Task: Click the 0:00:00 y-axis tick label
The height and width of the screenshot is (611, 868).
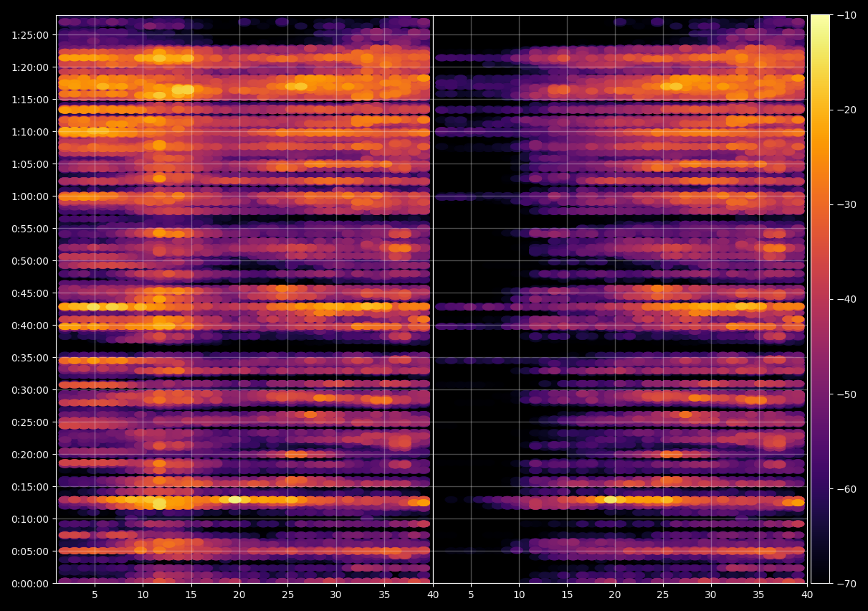Action: pos(30,583)
